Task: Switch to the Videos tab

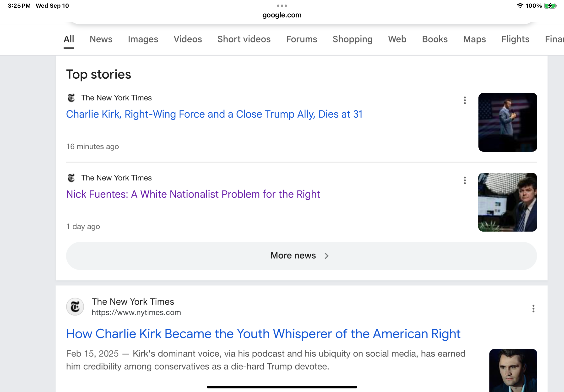Action: [x=188, y=39]
